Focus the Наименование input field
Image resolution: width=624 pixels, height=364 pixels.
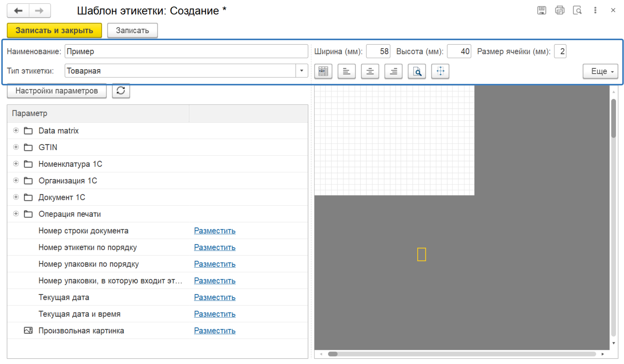click(x=186, y=51)
